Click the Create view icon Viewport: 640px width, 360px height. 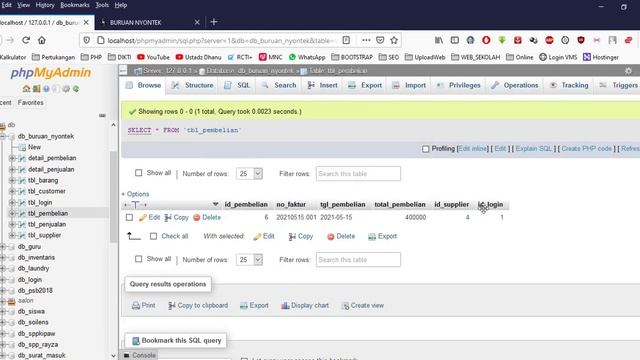[x=345, y=305]
